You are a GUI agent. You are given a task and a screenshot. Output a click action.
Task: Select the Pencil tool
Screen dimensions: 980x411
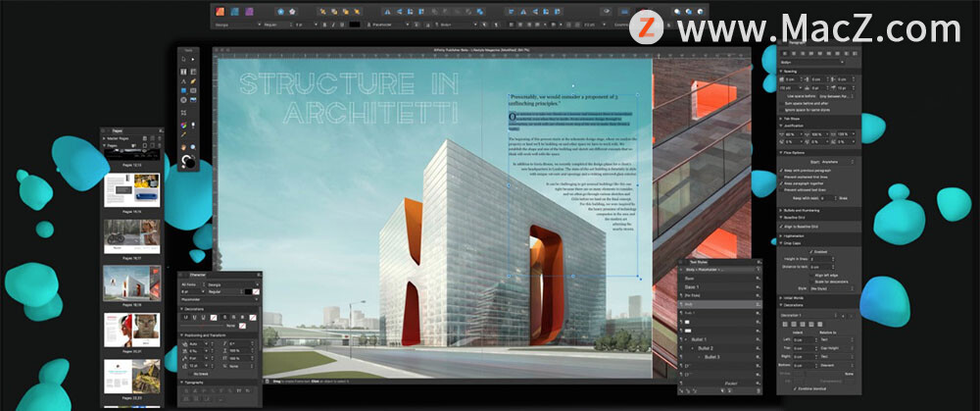[194, 81]
